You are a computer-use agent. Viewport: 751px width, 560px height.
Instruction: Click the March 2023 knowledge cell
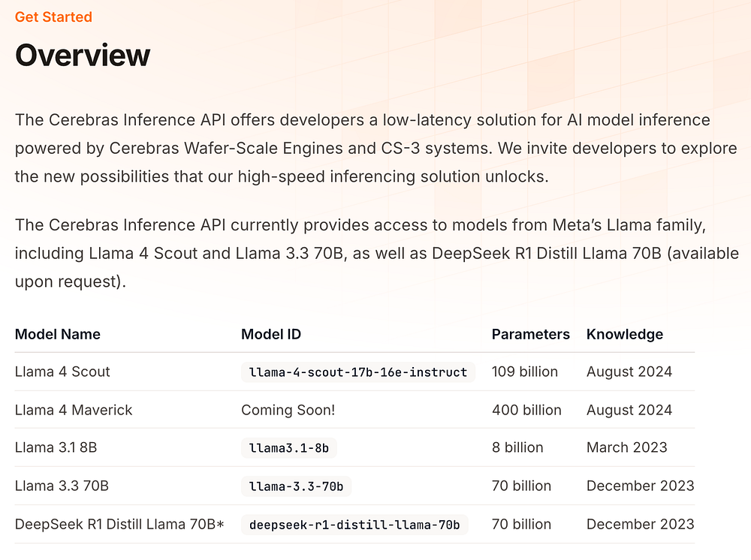(626, 447)
